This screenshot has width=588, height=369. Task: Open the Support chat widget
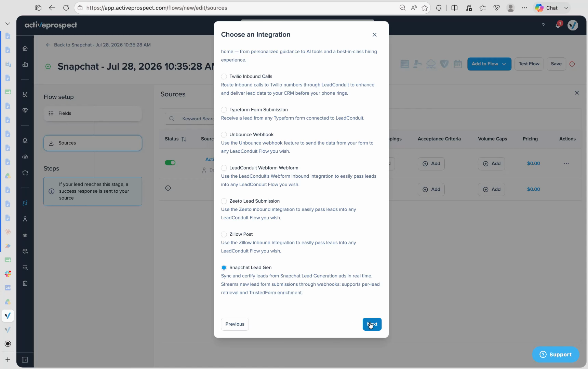pos(556,355)
